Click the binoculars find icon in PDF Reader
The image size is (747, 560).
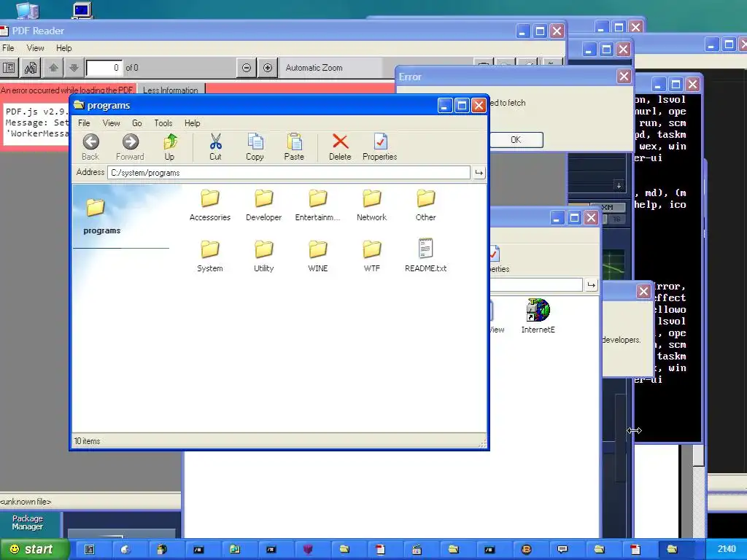click(31, 68)
